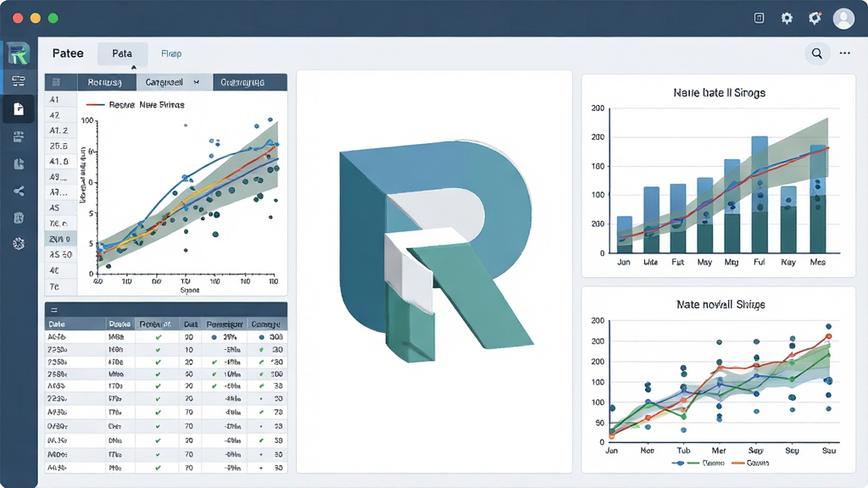Open the gear icon with red notification dot

click(x=815, y=19)
